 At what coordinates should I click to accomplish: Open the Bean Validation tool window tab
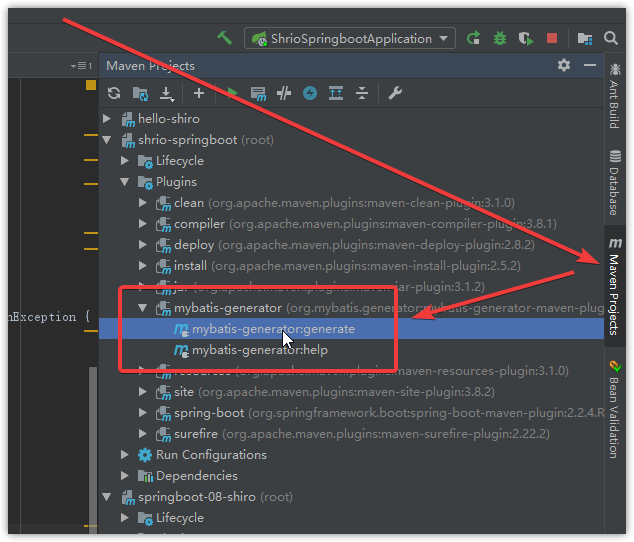coord(615,410)
